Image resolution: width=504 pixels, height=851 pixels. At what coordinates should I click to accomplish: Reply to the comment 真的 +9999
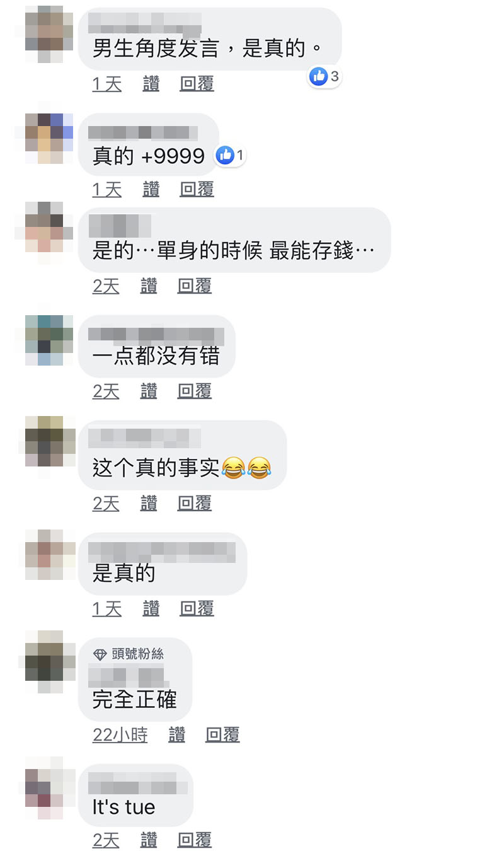point(197,189)
